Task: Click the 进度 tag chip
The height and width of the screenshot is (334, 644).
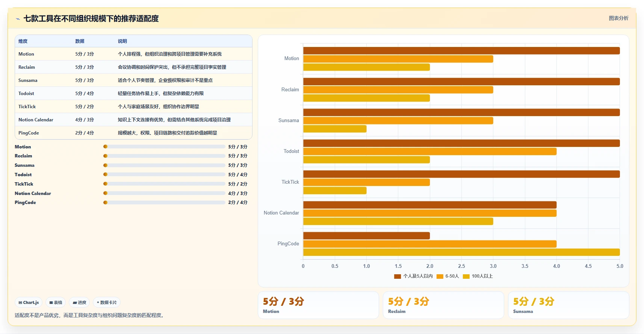Action: pyautogui.click(x=79, y=302)
